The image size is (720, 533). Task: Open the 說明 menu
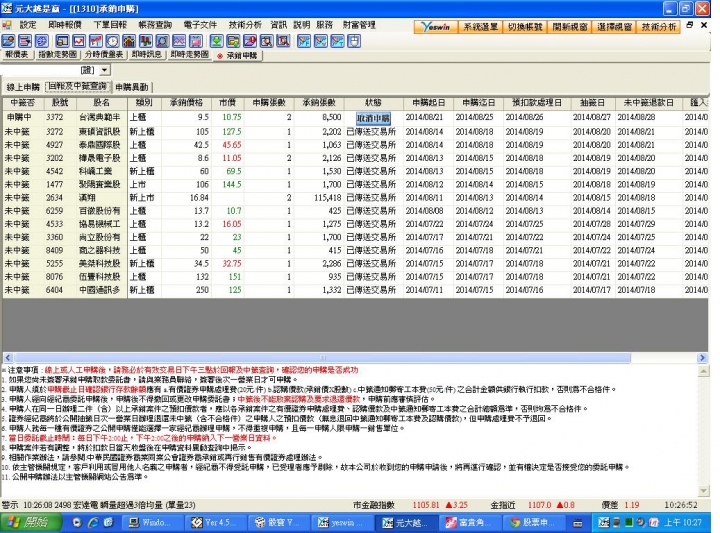(301, 25)
